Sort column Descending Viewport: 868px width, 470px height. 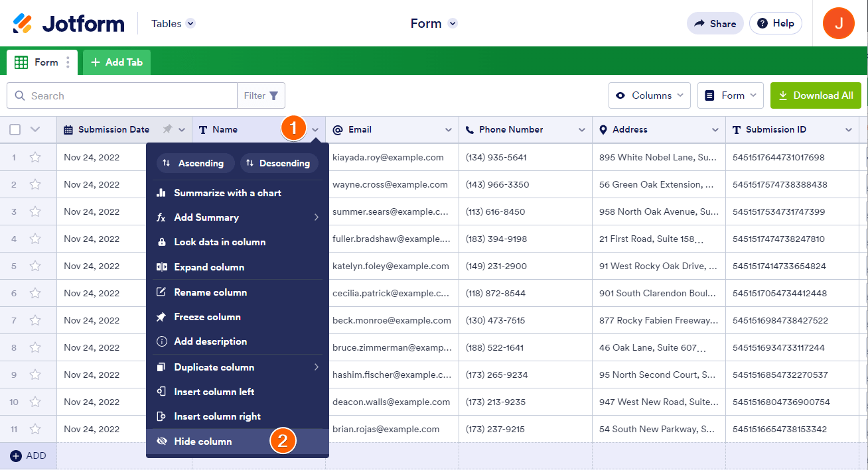pos(279,163)
